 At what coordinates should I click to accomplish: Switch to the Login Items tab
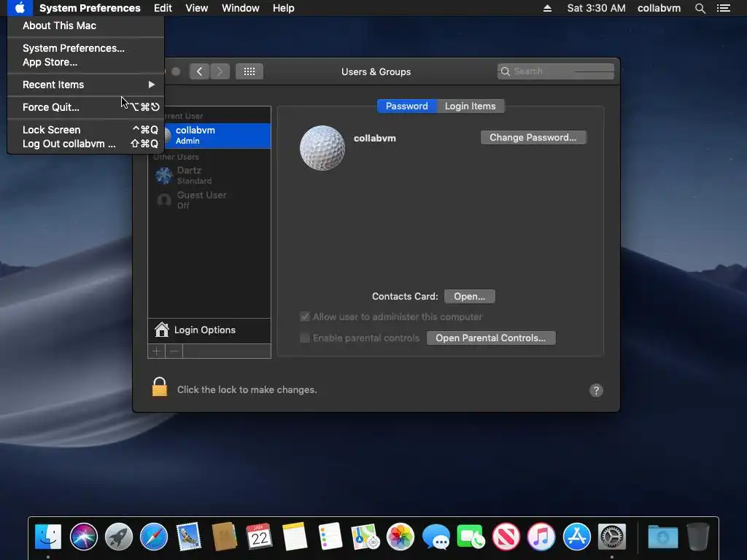pos(471,106)
